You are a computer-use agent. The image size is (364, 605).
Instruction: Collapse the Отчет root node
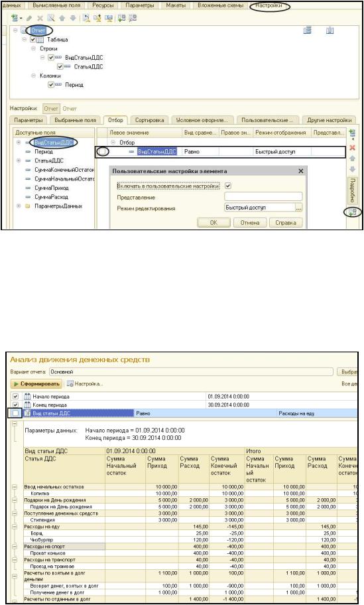point(15,30)
